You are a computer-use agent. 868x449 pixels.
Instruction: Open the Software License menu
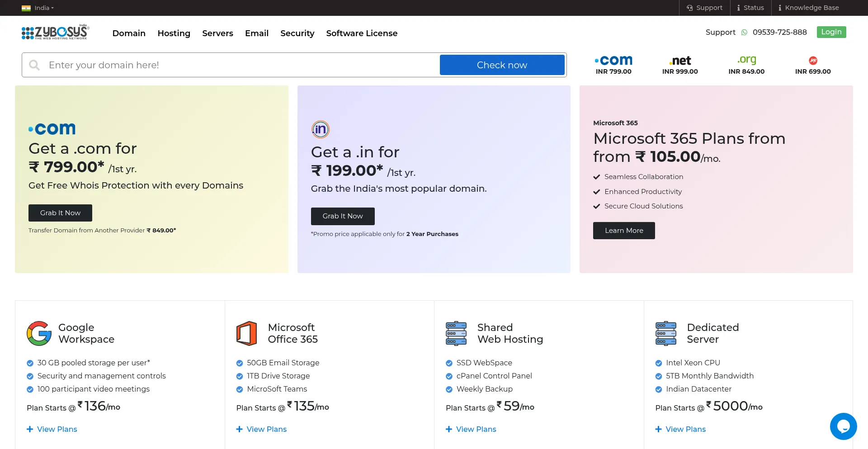click(362, 33)
